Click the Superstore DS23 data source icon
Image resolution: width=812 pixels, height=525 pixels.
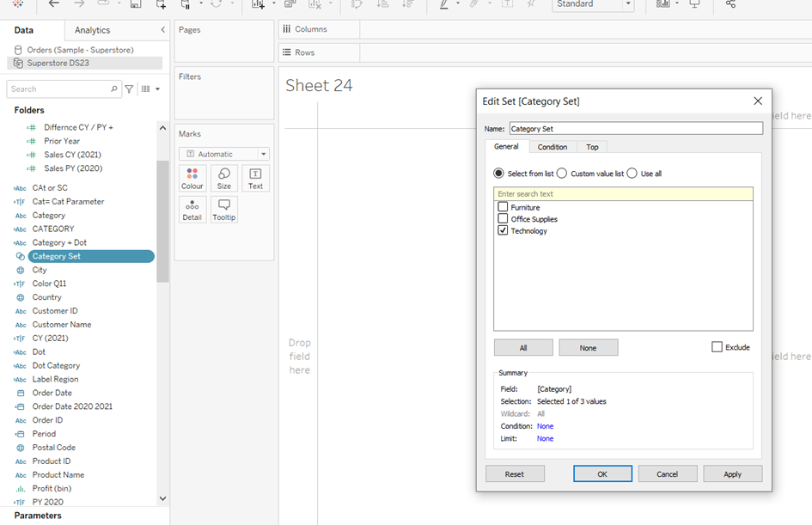pyautogui.click(x=18, y=63)
